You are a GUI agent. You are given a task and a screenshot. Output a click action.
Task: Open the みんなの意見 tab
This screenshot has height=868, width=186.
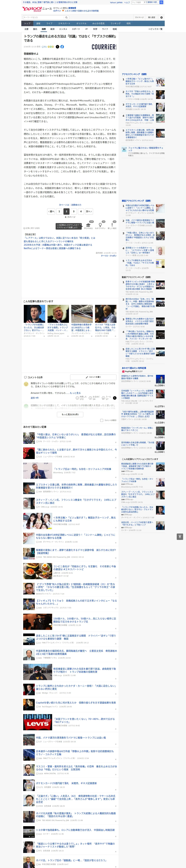pyautogui.click(x=98, y=24)
